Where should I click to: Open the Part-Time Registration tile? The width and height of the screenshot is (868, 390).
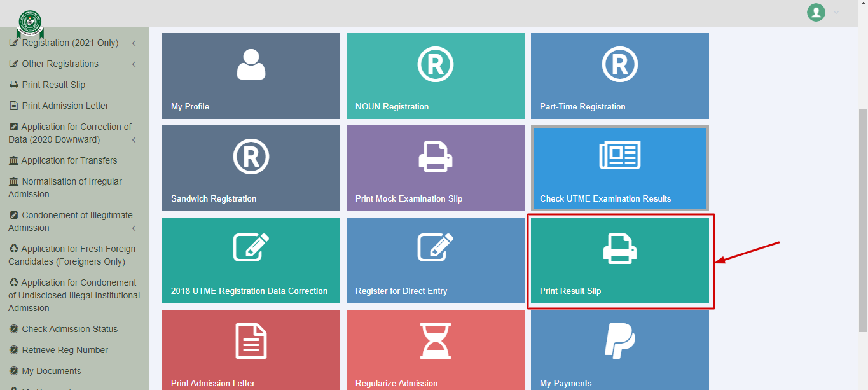[619, 76]
